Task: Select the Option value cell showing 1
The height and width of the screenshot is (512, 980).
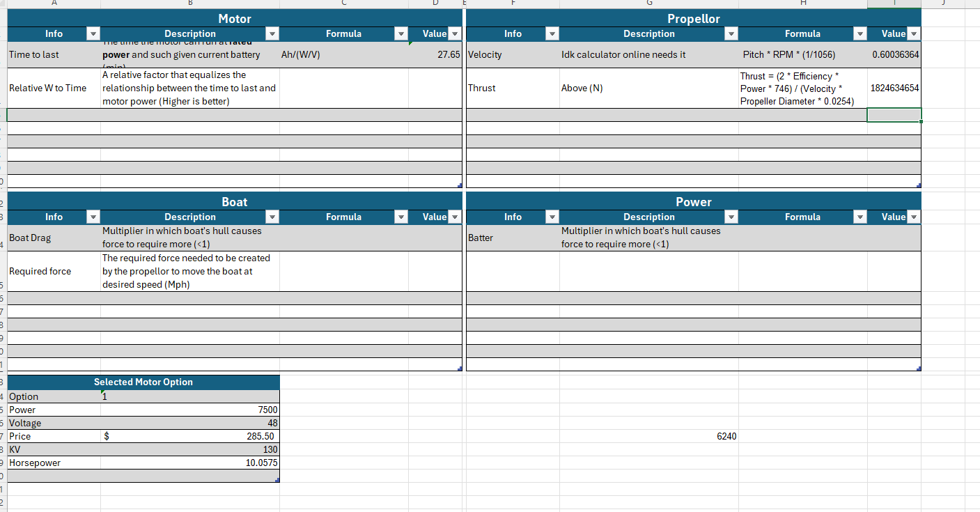Action: point(190,396)
